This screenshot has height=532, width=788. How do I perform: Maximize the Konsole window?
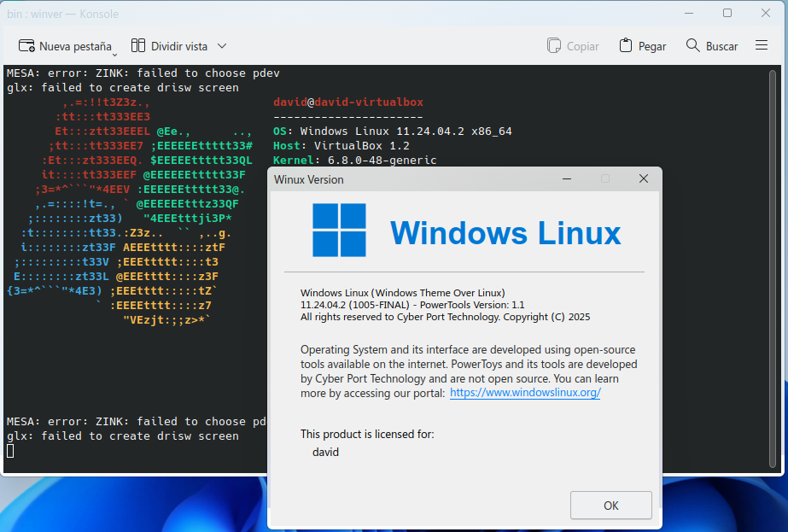727,14
